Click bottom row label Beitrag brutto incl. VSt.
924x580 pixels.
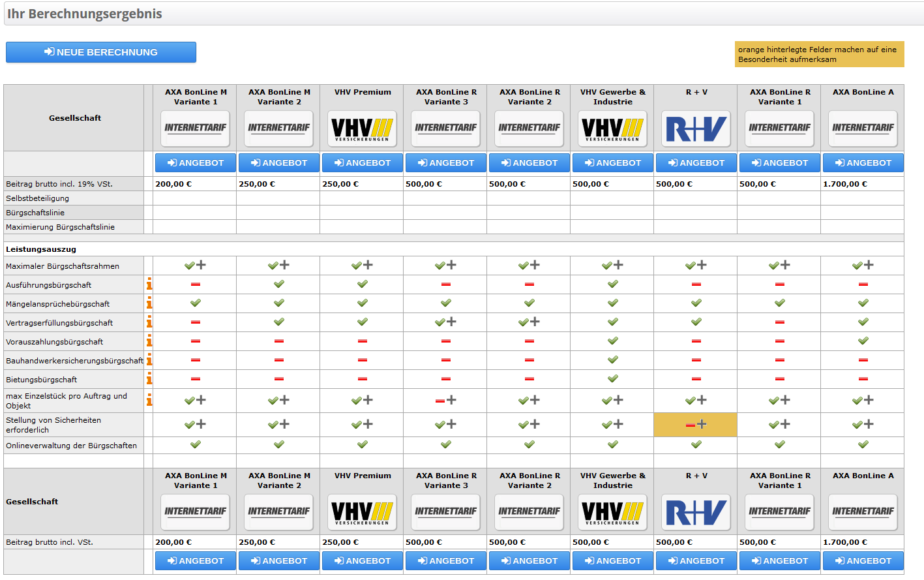coord(50,542)
